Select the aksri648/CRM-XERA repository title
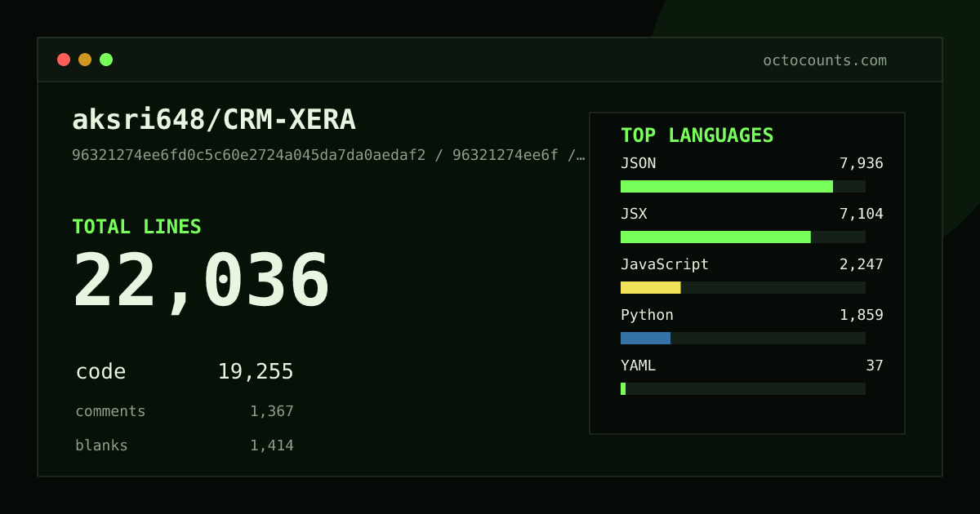The width and height of the screenshot is (980, 514). (214, 120)
